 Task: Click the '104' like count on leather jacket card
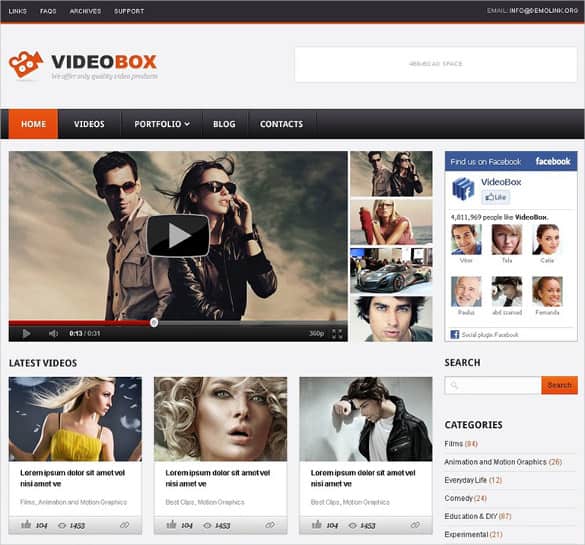(332, 525)
